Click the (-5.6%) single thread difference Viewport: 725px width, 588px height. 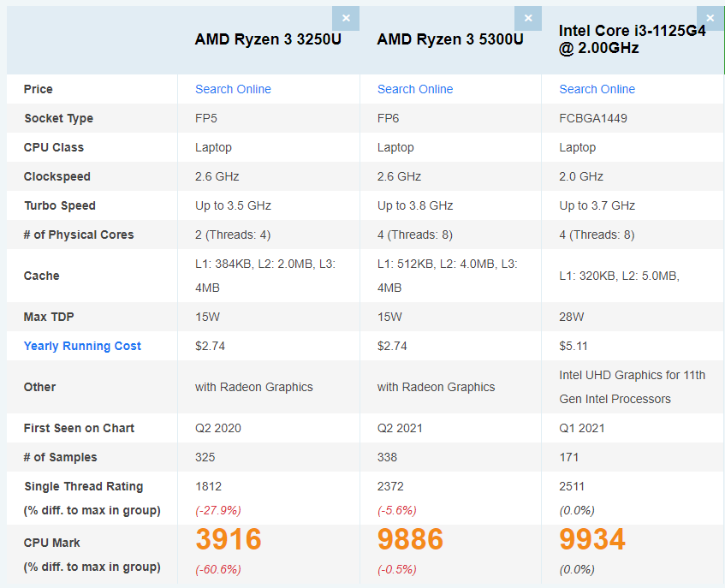(396, 510)
